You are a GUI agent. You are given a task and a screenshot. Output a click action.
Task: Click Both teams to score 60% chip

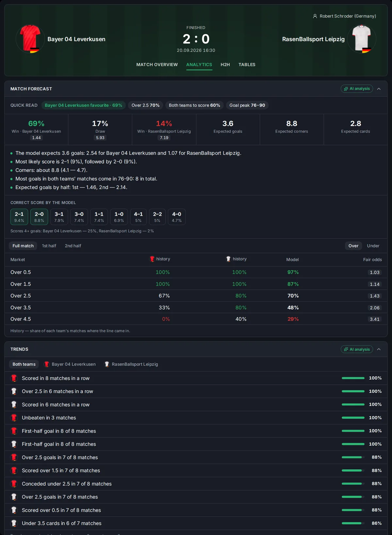(194, 105)
